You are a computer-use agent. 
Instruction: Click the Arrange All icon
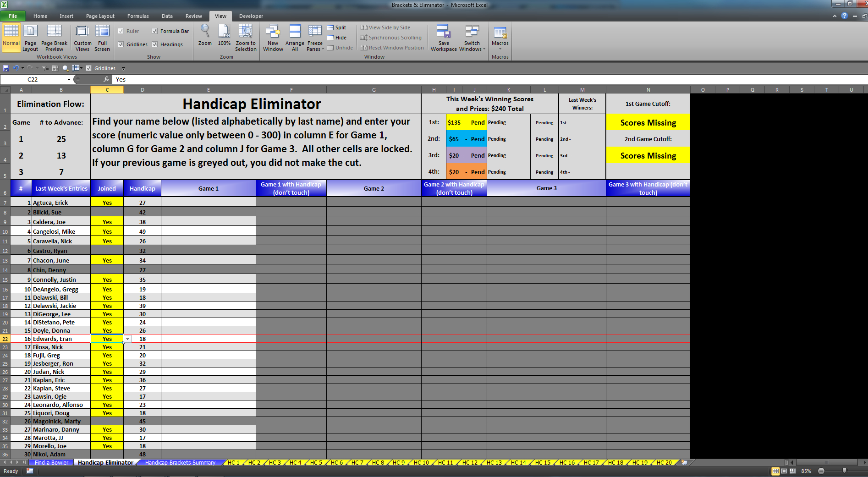pos(295,38)
